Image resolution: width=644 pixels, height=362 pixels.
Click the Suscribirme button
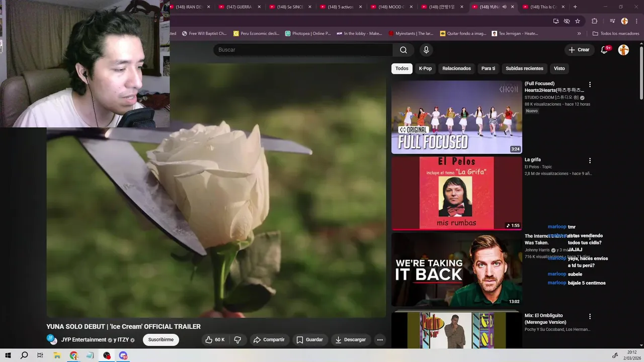pyautogui.click(x=161, y=340)
